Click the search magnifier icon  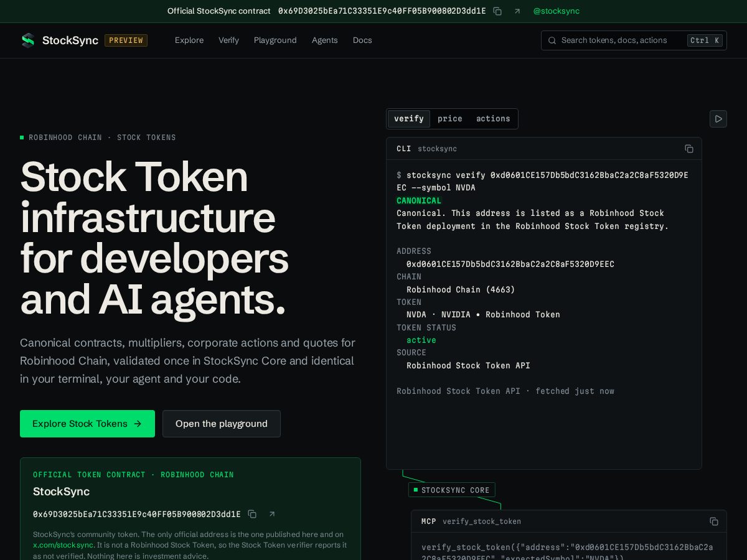(552, 40)
